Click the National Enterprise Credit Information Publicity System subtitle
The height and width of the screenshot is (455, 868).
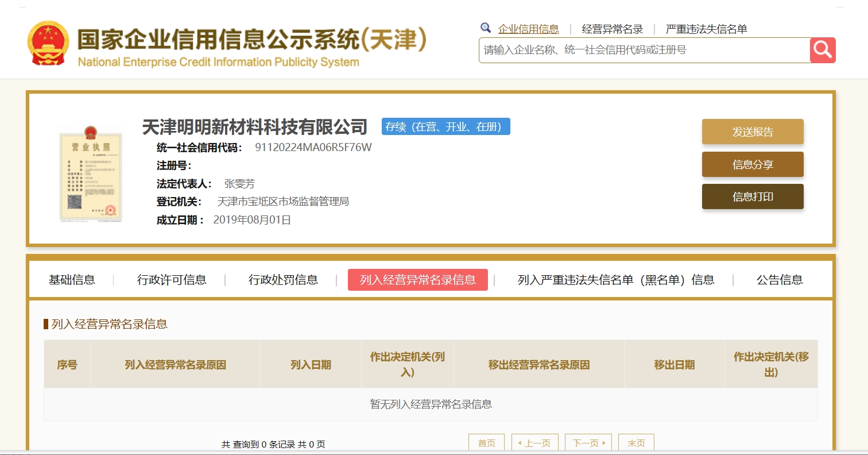218,62
